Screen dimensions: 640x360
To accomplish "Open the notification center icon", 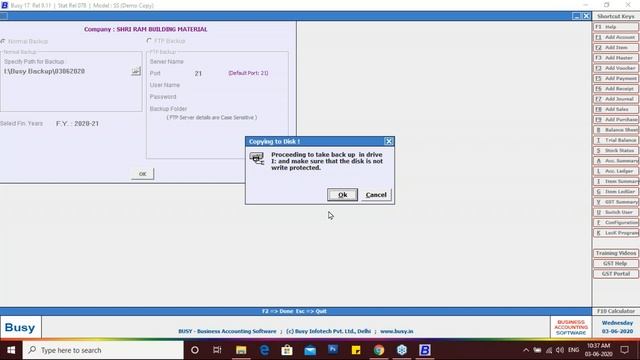I will click(x=624, y=350).
